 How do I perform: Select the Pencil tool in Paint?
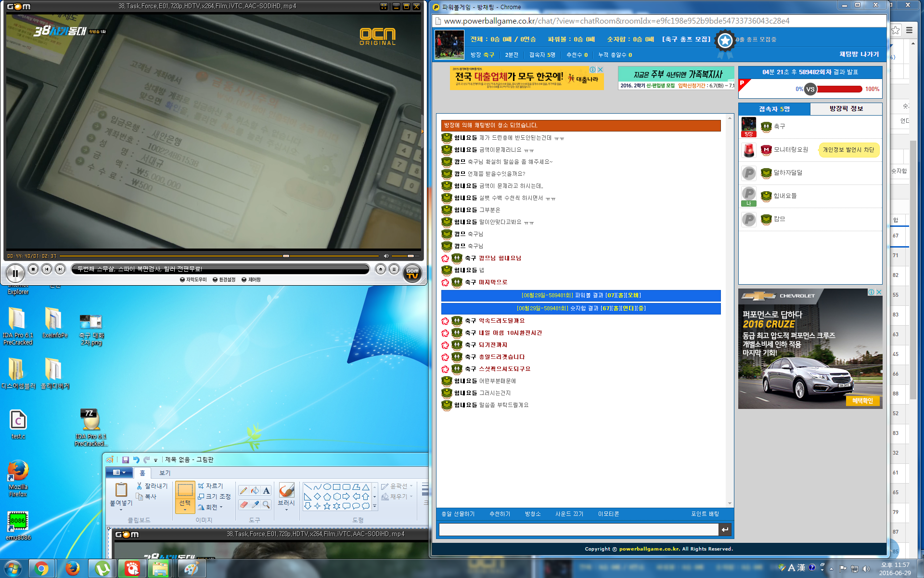(243, 490)
